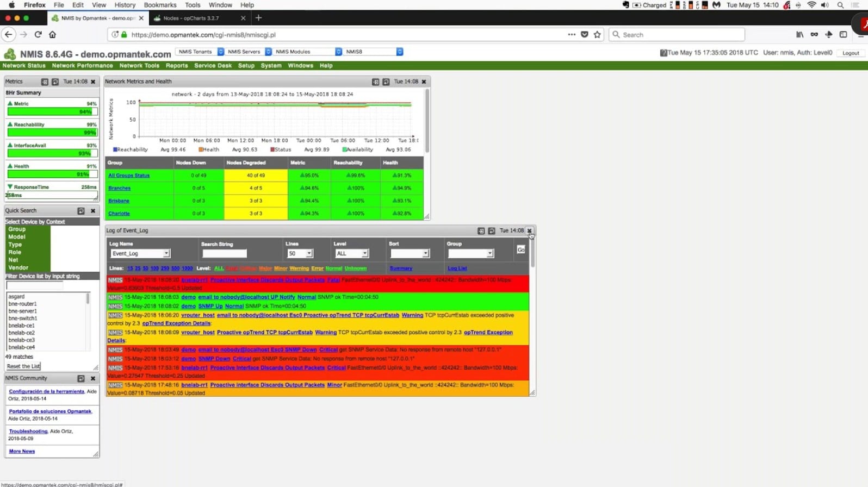
Task: Open the NMIS8 dropdown
Action: (x=374, y=52)
